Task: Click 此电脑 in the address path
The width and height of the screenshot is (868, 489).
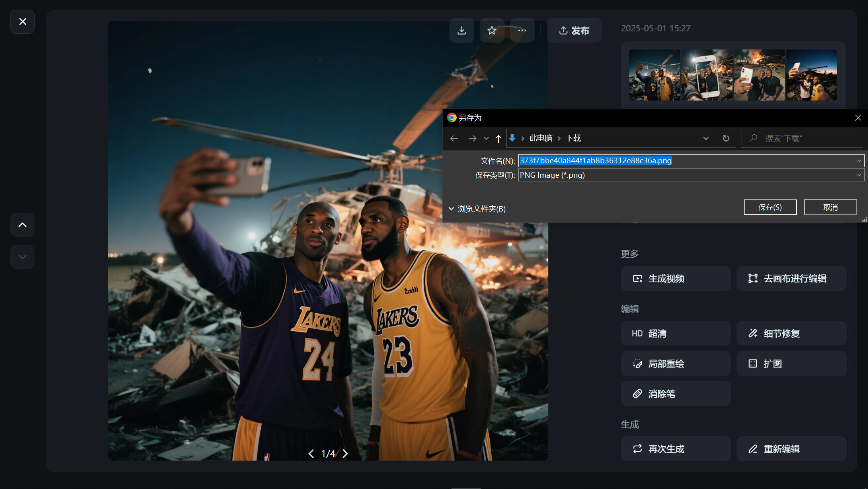Action: (541, 138)
